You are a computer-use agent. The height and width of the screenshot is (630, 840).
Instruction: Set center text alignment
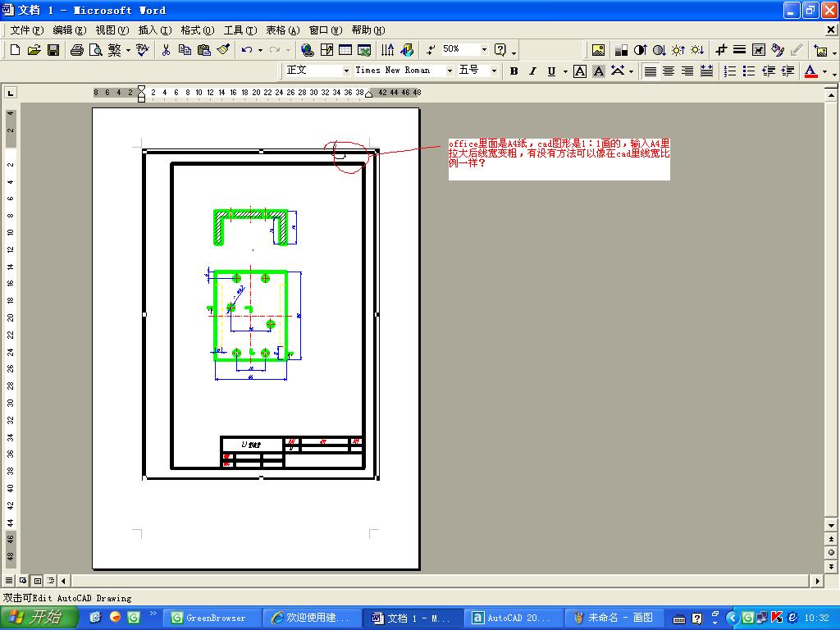669,71
